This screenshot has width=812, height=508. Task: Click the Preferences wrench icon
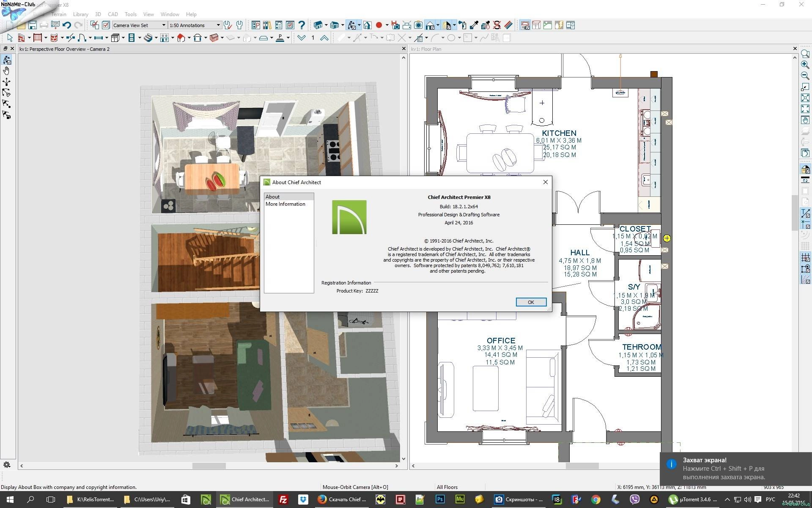(228, 25)
